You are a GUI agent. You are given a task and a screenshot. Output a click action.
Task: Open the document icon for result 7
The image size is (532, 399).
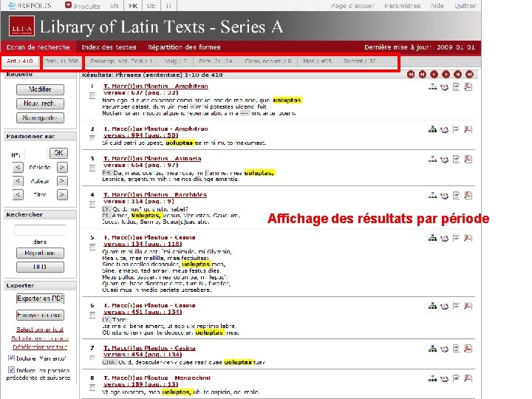pyautogui.click(x=457, y=349)
